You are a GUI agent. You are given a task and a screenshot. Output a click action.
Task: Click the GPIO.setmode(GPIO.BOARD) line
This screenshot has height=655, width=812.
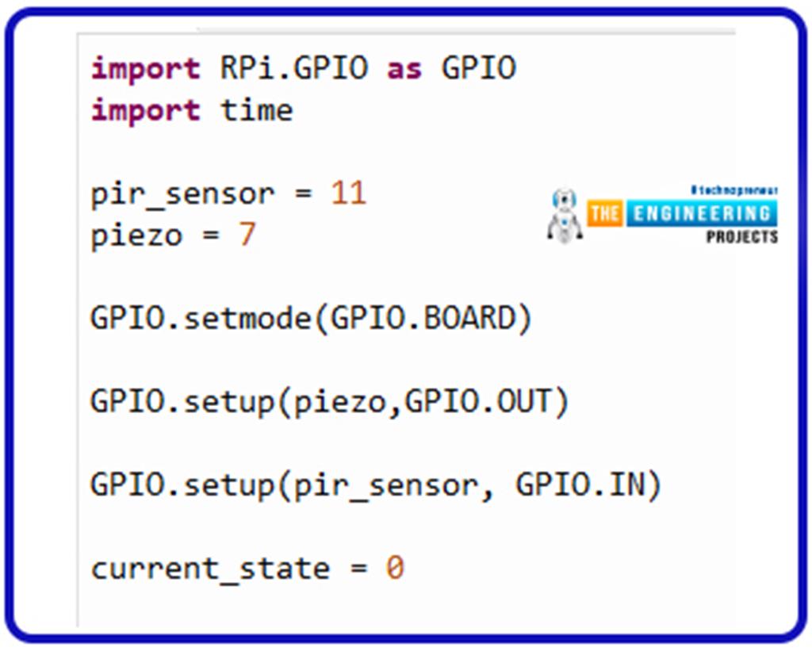[312, 318]
